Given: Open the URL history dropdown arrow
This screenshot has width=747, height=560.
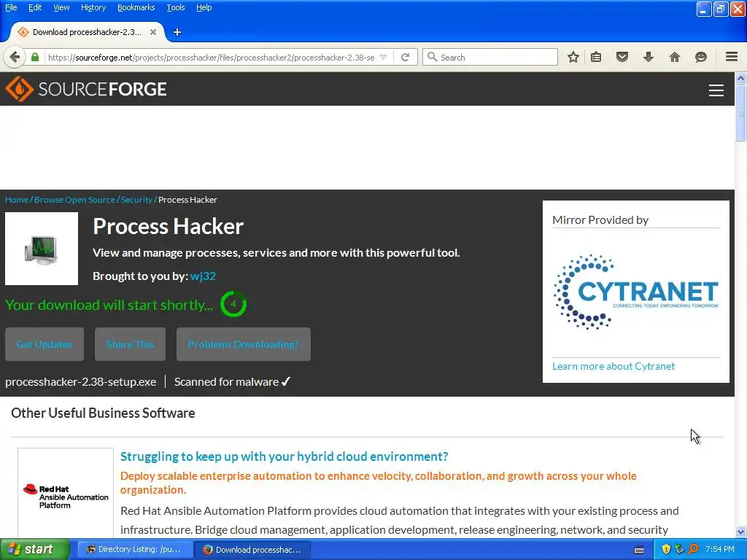Looking at the screenshot, I should pos(383,57).
